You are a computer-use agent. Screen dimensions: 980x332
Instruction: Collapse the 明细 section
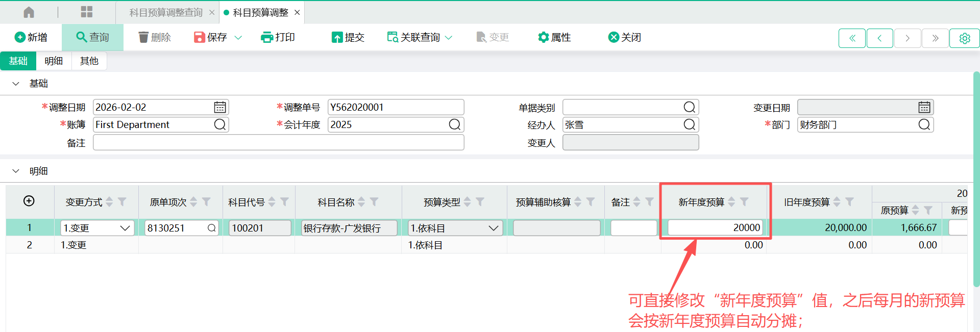coord(16,171)
